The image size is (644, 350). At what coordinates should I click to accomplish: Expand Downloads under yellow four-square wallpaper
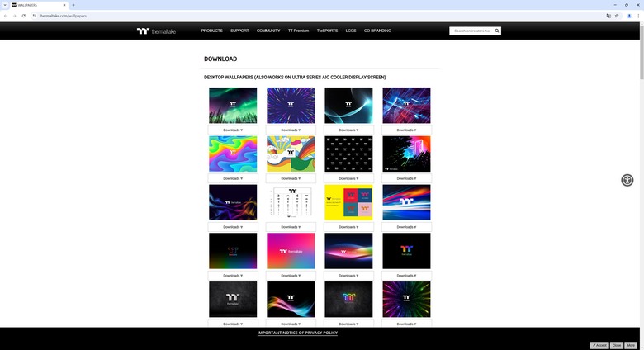348,227
